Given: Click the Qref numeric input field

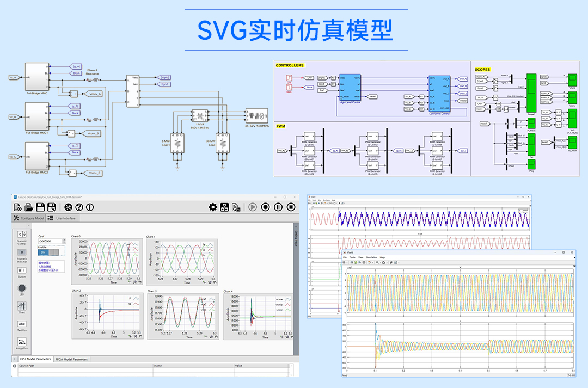Looking at the screenshot, I should coord(50,241).
